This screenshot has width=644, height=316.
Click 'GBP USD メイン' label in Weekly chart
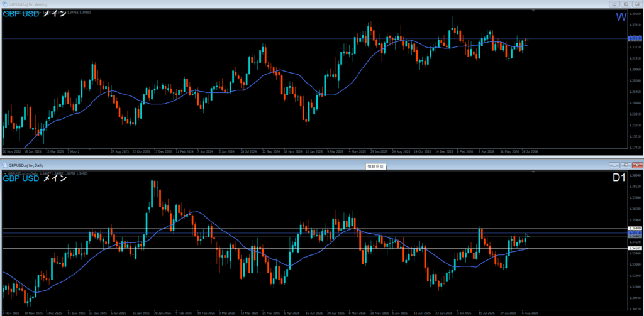(35, 14)
